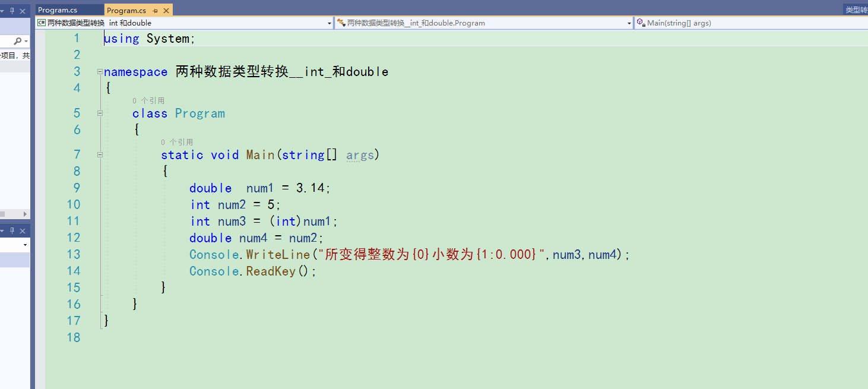Screen dimensions: 868x389
Task: Expand the combo box arrow in the lower side panel
Action: pyautogui.click(x=25, y=245)
